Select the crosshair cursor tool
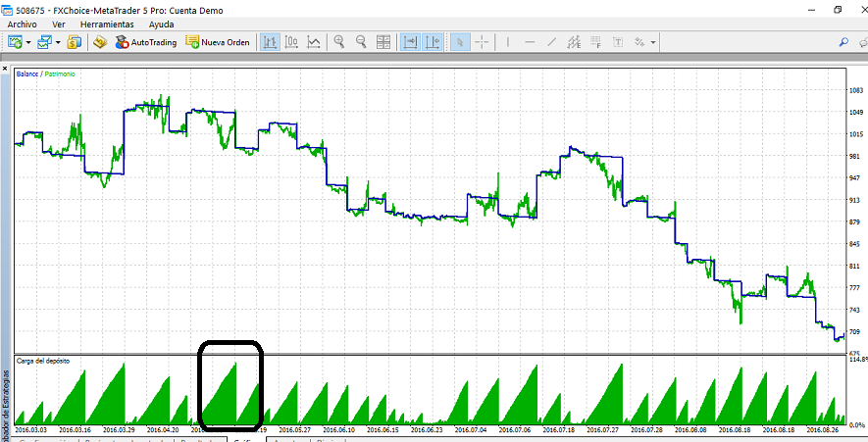Image resolution: width=868 pixels, height=442 pixels. coord(481,42)
